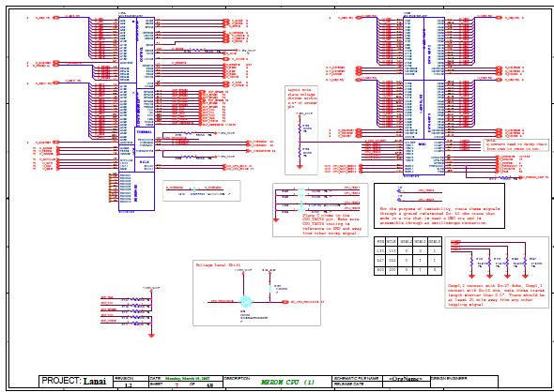Image resolution: width=554 pixels, height=392 pixels.
Task: Click the H CLK block label on the CPU
Action: click(x=145, y=161)
